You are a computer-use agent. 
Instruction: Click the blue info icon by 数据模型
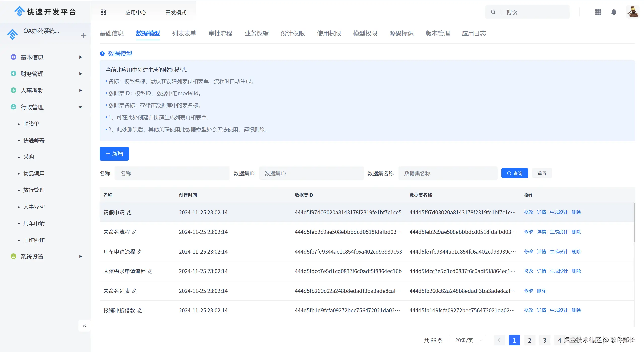[102, 54]
